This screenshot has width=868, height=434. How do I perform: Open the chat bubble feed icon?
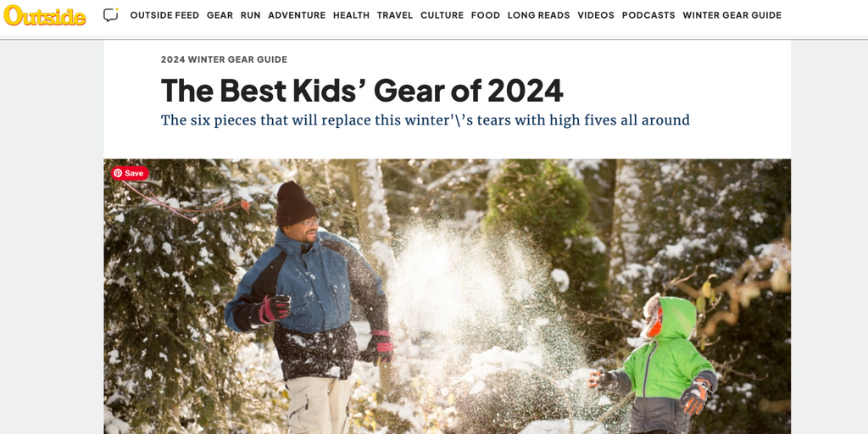coord(111,15)
